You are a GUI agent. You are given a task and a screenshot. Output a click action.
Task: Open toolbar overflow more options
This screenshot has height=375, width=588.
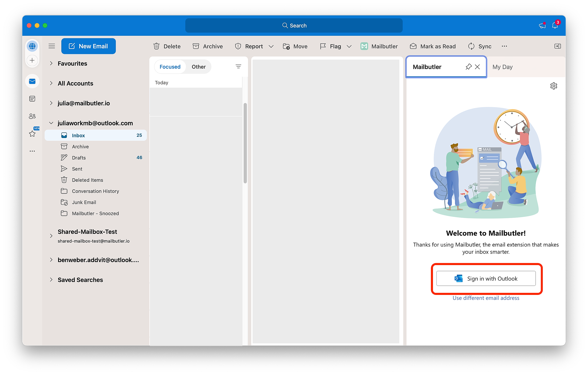(504, 46)
